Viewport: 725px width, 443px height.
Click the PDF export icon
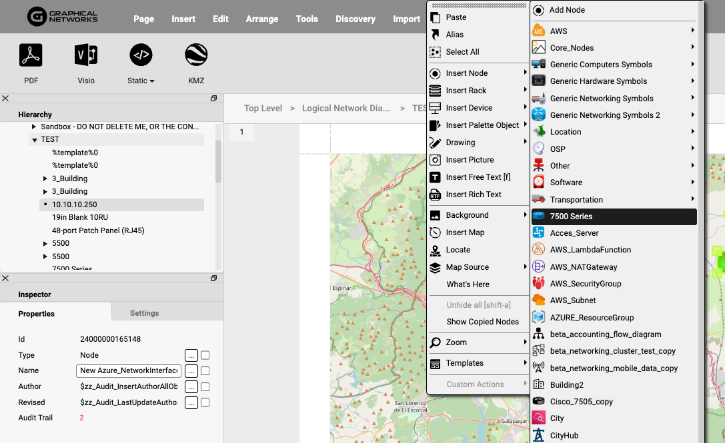(x=31, y=55)
